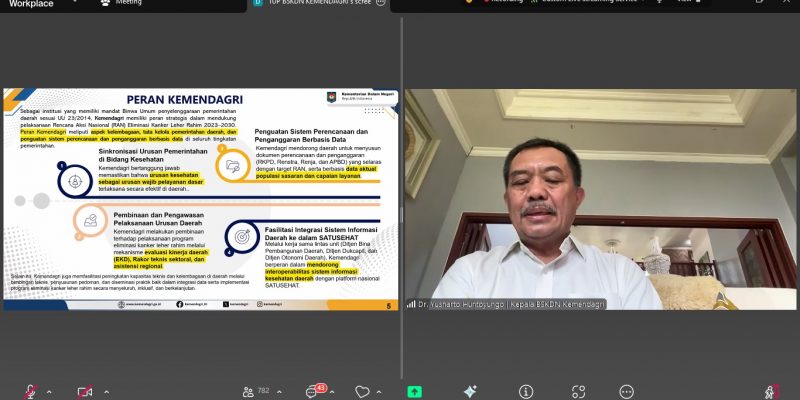Click highlighted text mendorong interoperabilitas sistem informasi

tap(311, 272)
